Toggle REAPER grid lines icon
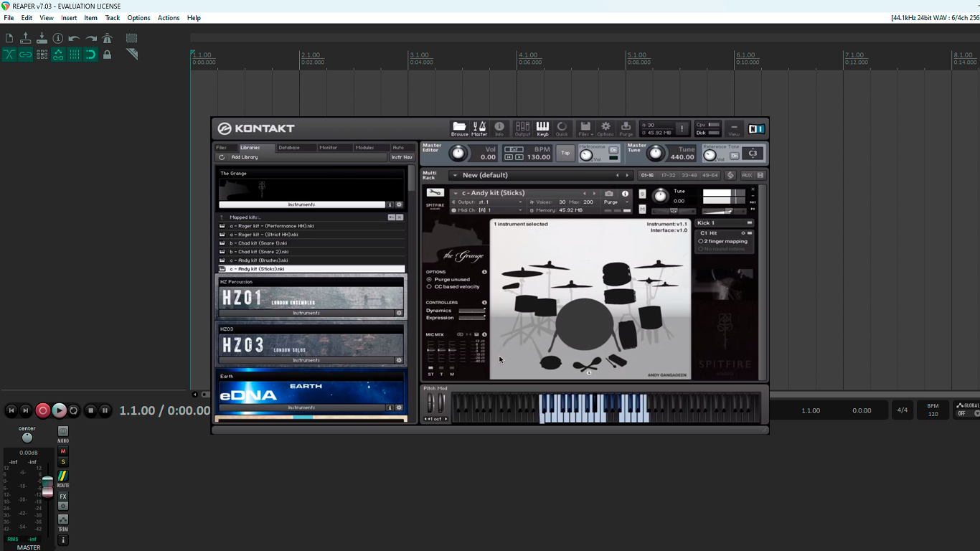The width and height of the screenshot is (980, 551). 75,55
